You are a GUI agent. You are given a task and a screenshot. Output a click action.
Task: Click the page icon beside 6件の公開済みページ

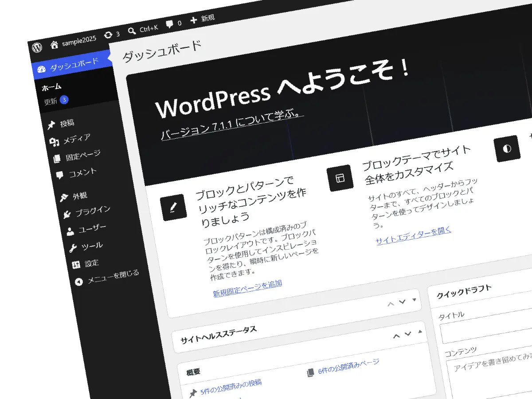point(310,373)
